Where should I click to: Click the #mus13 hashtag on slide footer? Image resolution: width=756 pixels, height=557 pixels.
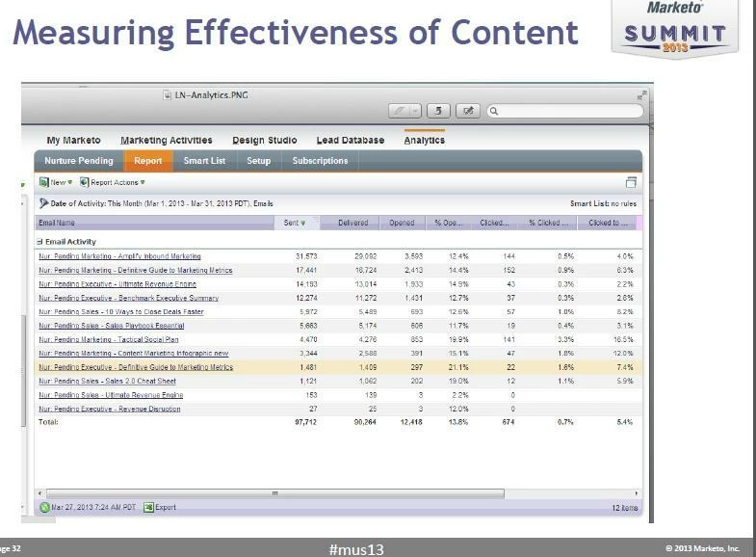pyautogui.click(x=356, y=549)
